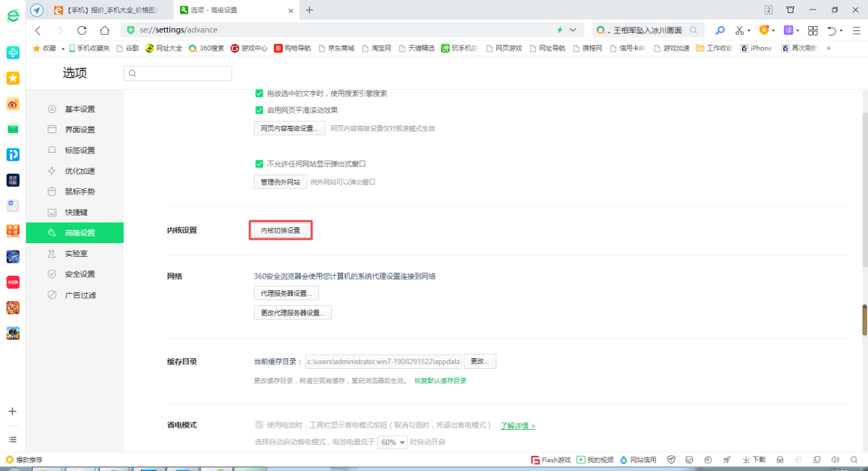Viewport: 868px width, 471px height.
Task: Open the 60% battery level dropdown
Action: [x=393, y=442]
